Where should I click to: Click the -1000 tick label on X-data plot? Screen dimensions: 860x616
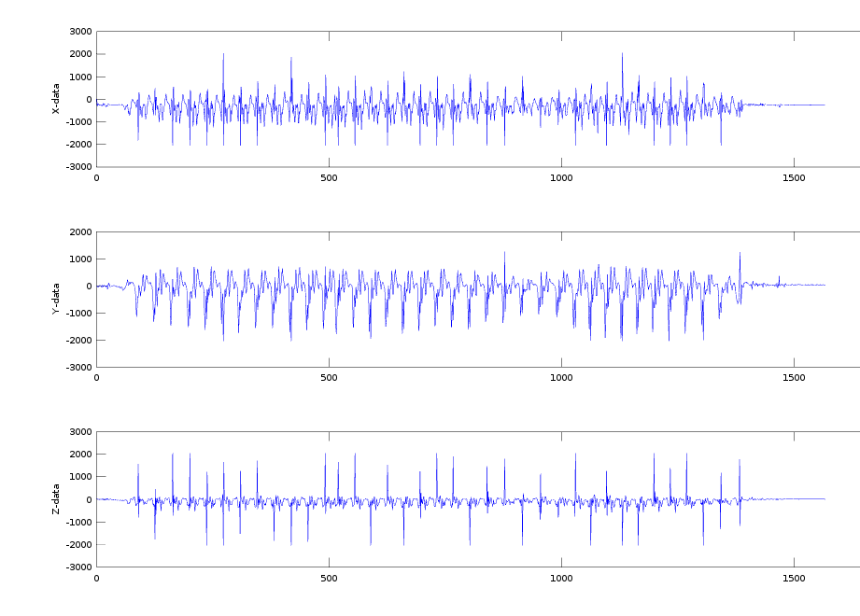[x=79, y=121]
